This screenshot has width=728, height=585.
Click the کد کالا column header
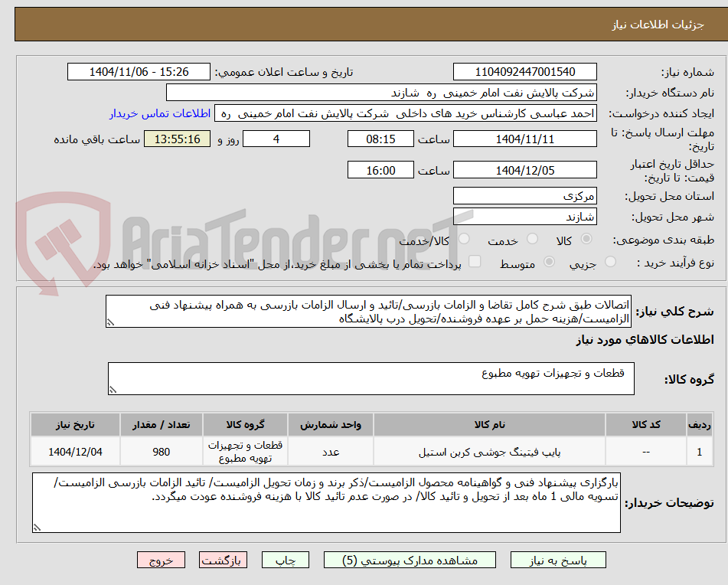coord(646,425)
